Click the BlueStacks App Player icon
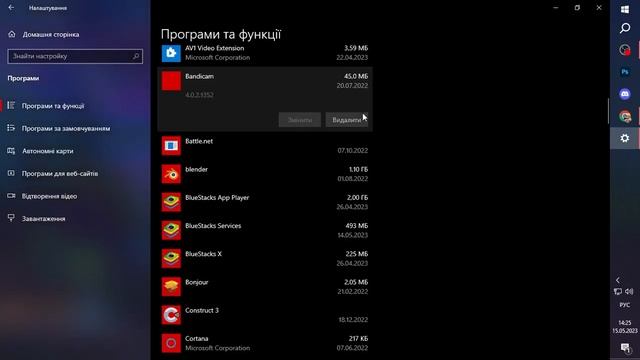Screen dimensions: 640x360 click(171, 202)
